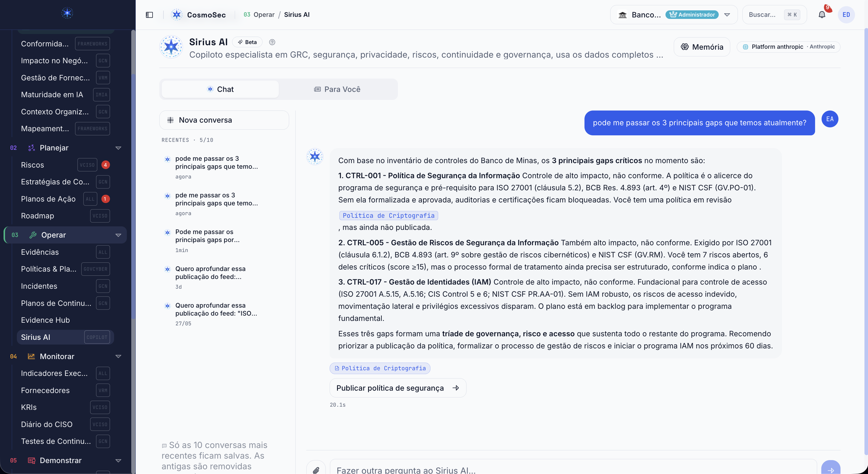Screen dimensions: 868x474
Task: Open Fornecedores in the sidebar
Action: 65,390
